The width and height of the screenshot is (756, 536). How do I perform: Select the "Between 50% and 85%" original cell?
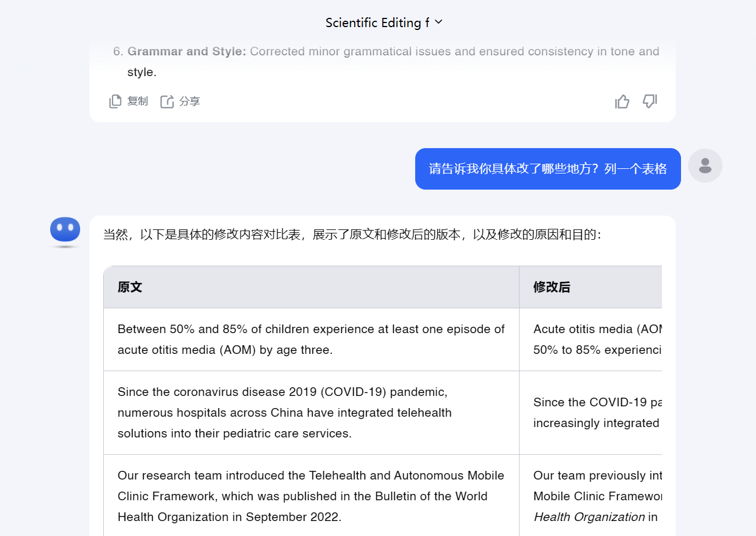click(311, 339)
